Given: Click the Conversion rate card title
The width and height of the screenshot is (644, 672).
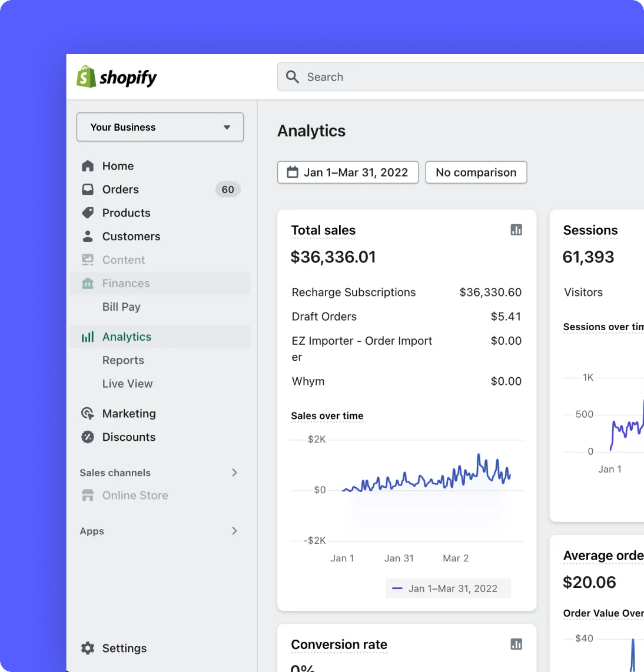Looking at the screenshot, I should 339,644.
